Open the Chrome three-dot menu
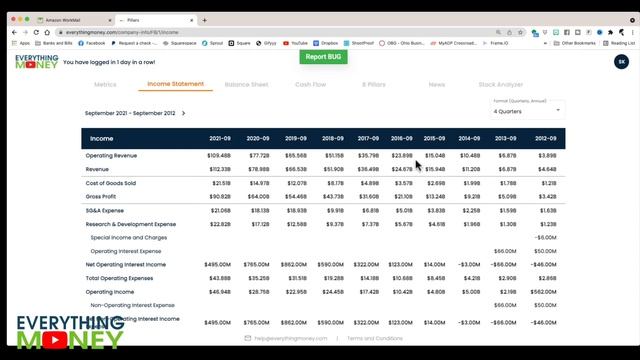Screen dimensions: 640x360 click(633, 32)
